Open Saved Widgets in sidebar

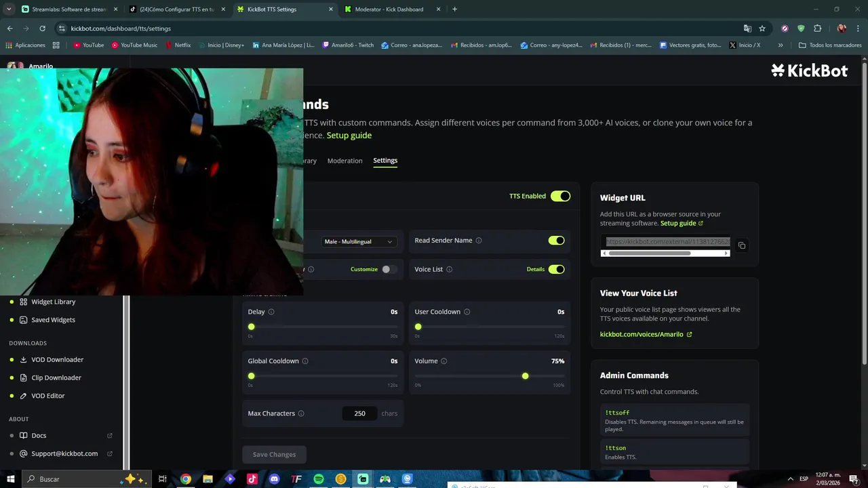click(47, 320)
